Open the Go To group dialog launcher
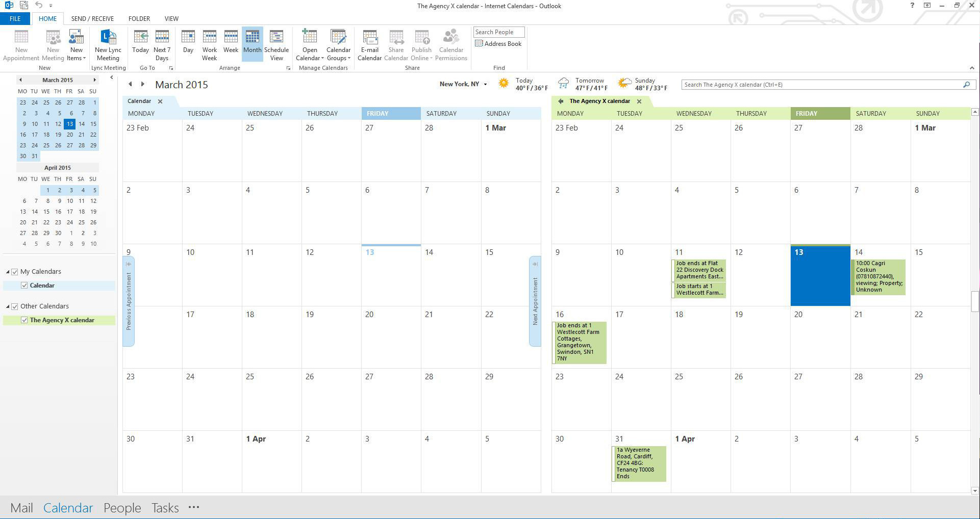The width and height of the screenshot is (980, 519). 171,68
